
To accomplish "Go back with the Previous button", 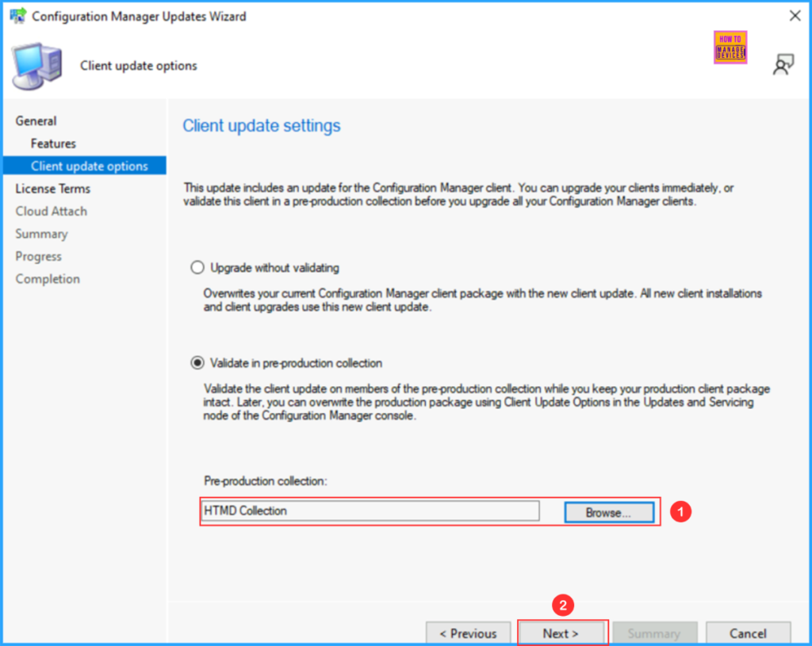I will (468, 633).
